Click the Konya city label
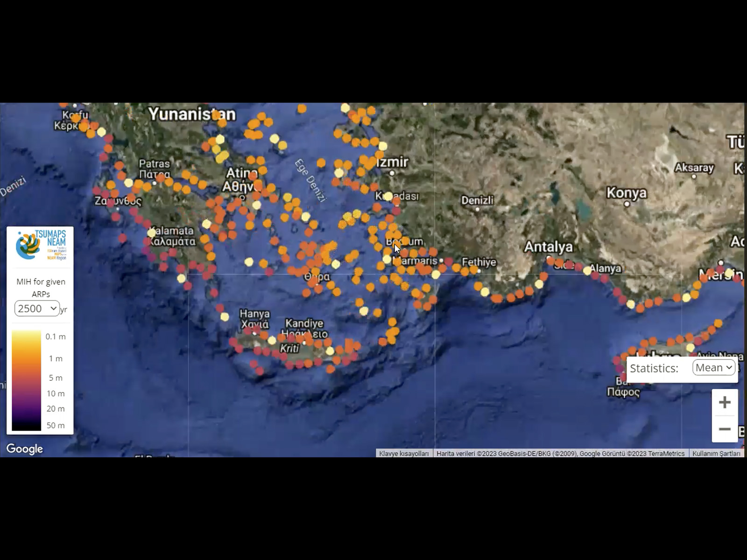Viewport: 747px width, 560px height. [x=627, y=192]
